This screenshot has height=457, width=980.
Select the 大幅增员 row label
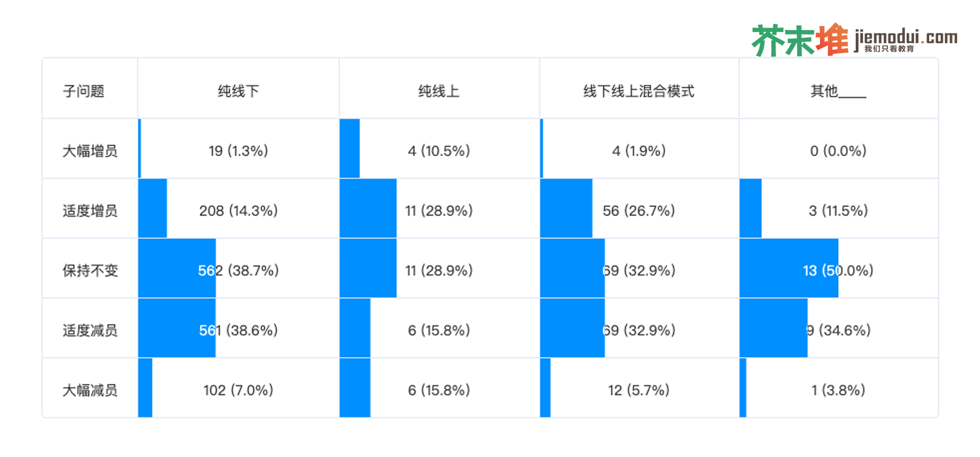tap(90, 151)
